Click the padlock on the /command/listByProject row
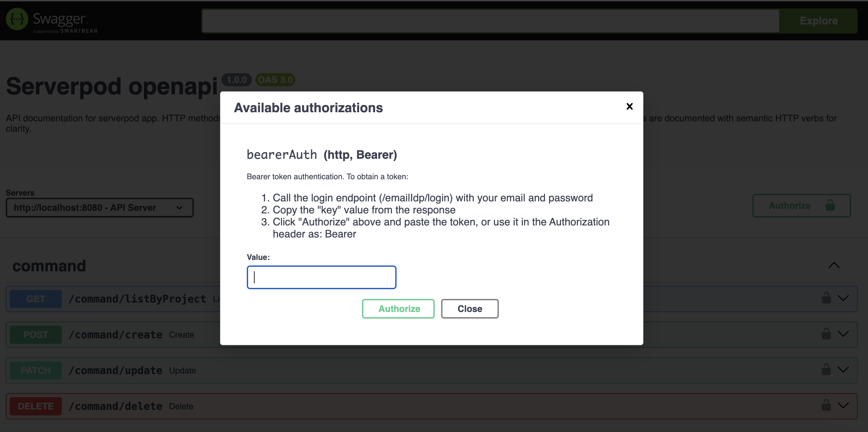 click(x=826, y=298)
